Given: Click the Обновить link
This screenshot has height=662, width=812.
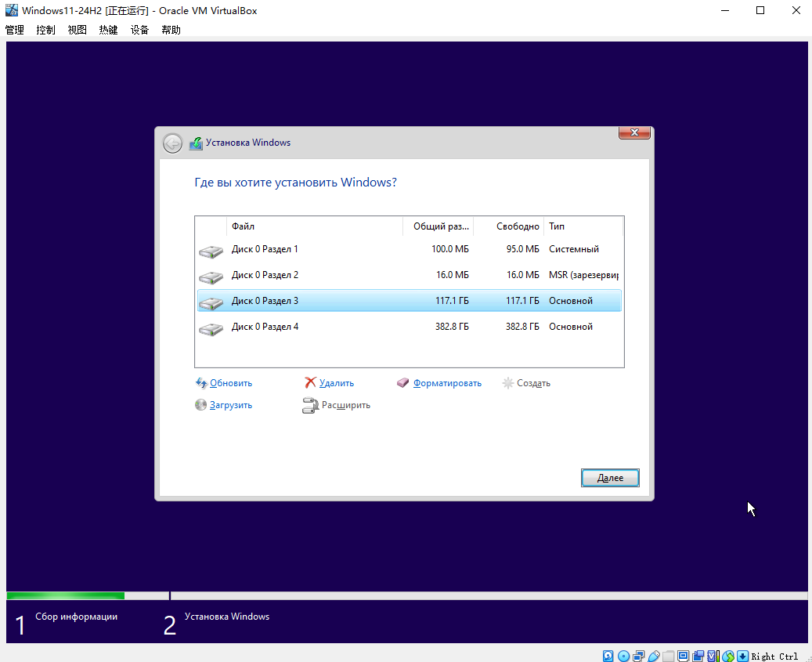Looking at the screenshot, I should [231, 383].
